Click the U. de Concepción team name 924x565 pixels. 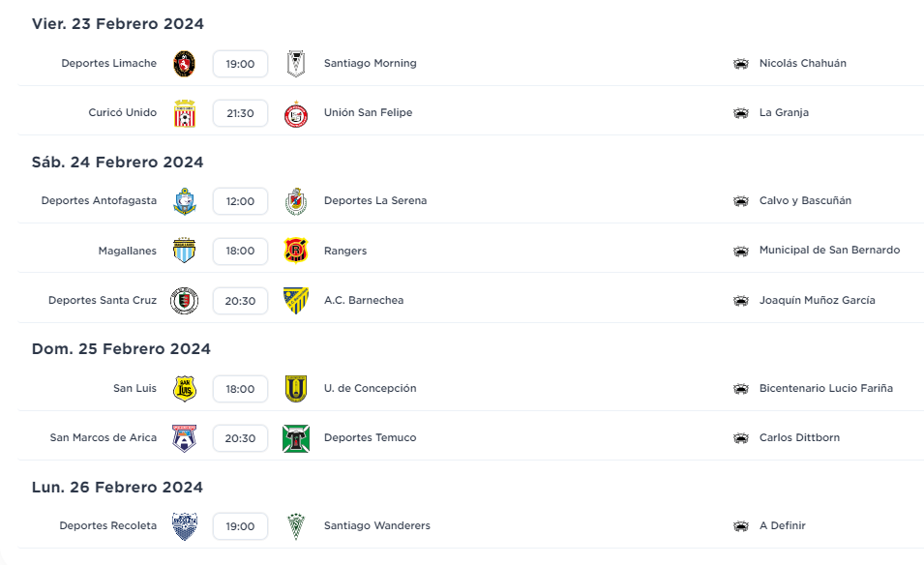click(x=370, y=388)
